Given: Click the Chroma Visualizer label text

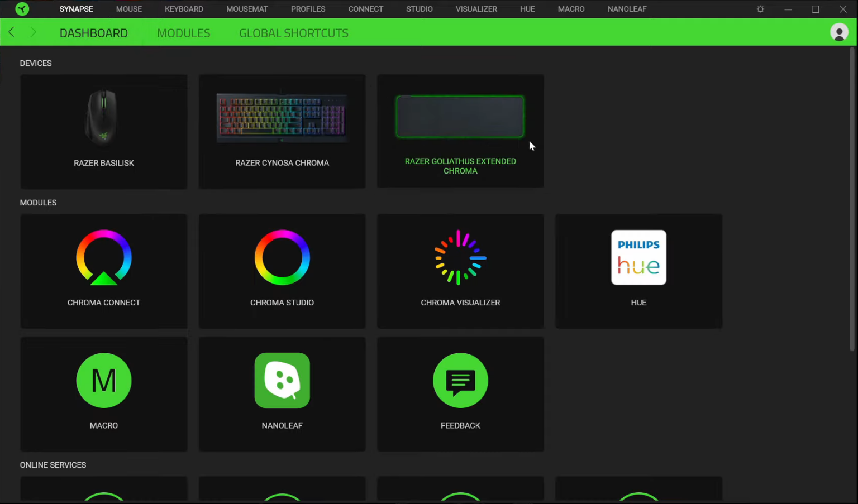Looking at the screenshot, I should point(460,303).
